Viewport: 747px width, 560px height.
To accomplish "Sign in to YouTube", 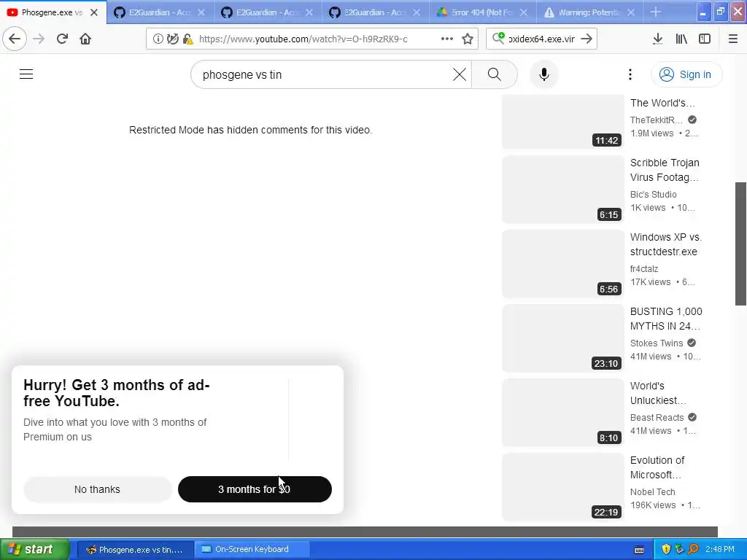I will click(686, 74).
